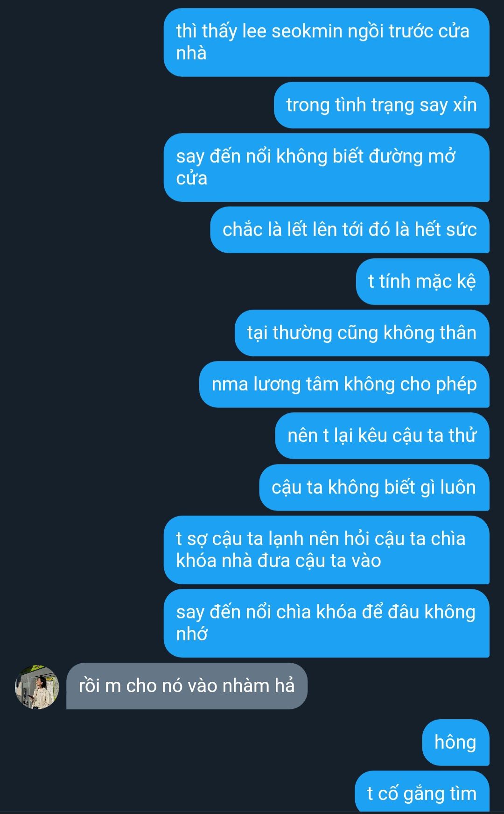This screenshot has width=504, height=814.
Task: Tap the 't cố gắng tìm' message
Action: 422,793
